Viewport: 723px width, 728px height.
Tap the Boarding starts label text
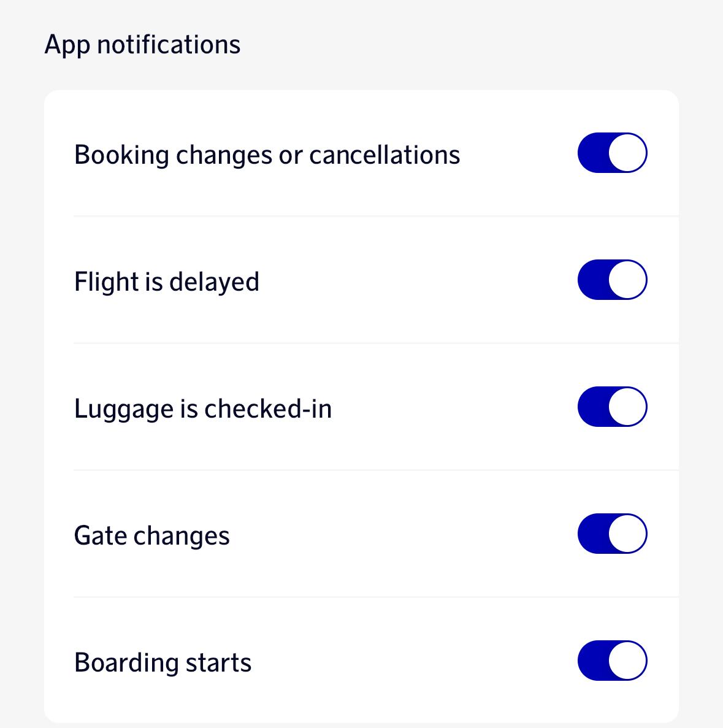[163, 663]
